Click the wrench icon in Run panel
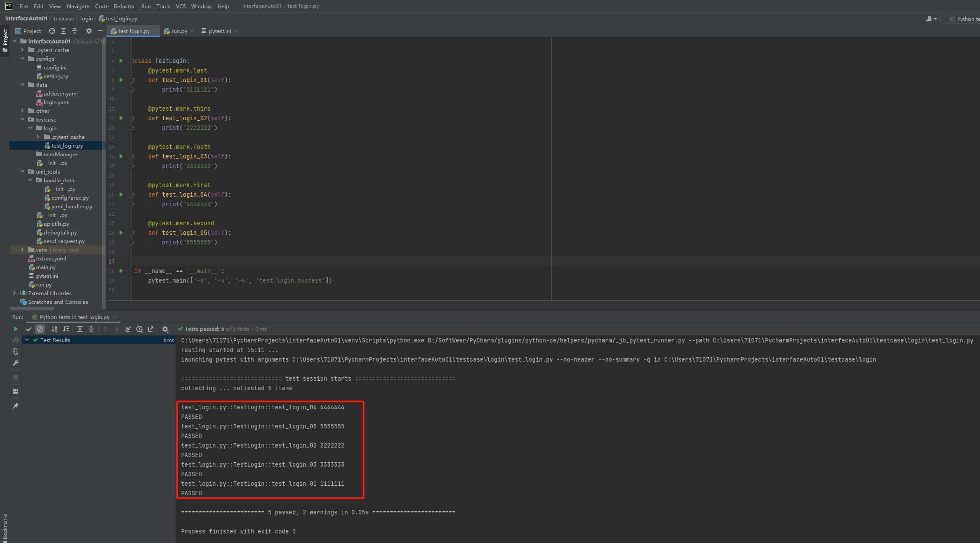Image resolution: width=980 pixels, height=543 pixels. click(16, 363)
